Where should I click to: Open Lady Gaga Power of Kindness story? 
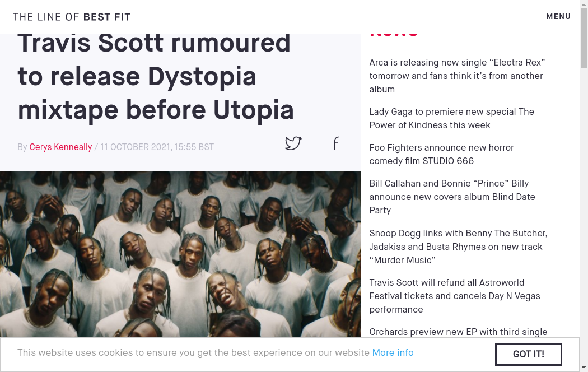[452, 119]
